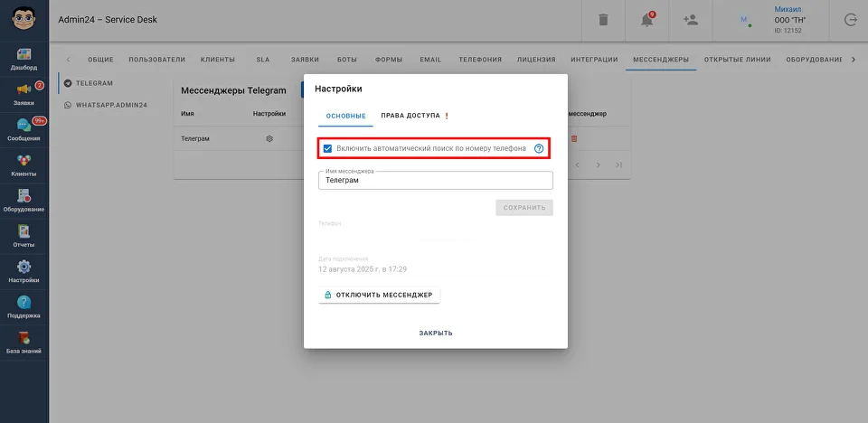Open the Общие settings tab
868x423 pixels.
pyautogui.click(x=100, y=60)
